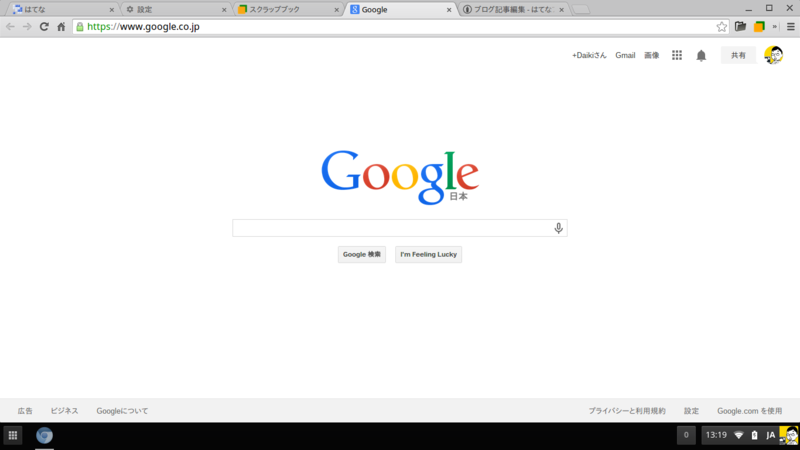Open the 画像 images link
Screen dimensions: 800x450
pyautogui.click(x=652, y=55)
